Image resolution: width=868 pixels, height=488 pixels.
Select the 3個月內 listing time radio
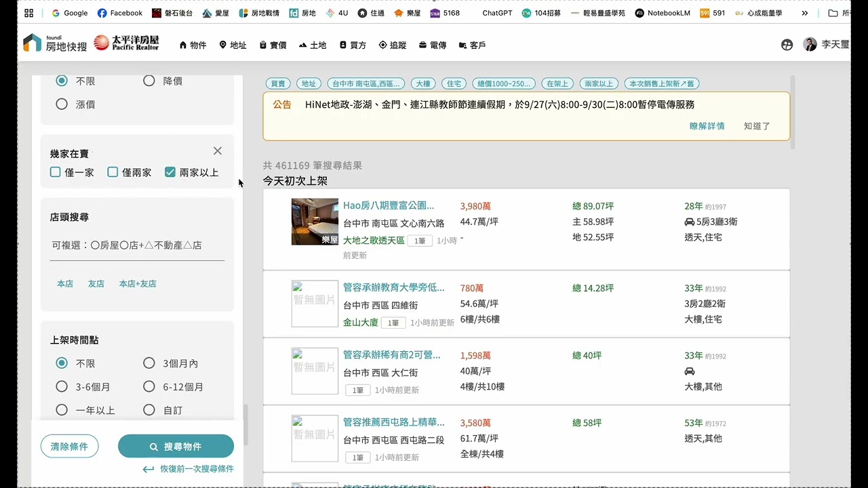(x=149, y=363)
